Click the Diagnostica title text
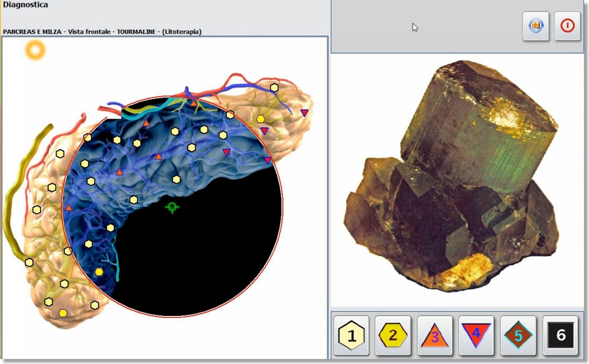Image resolution: width=589 pixels, height=364 pixels. pyautogui.click(x=25, y=5)
